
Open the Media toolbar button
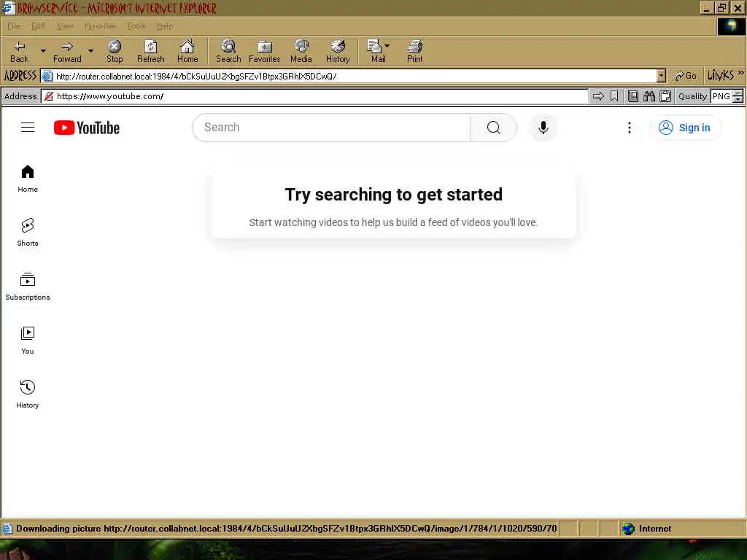(301, 52)
